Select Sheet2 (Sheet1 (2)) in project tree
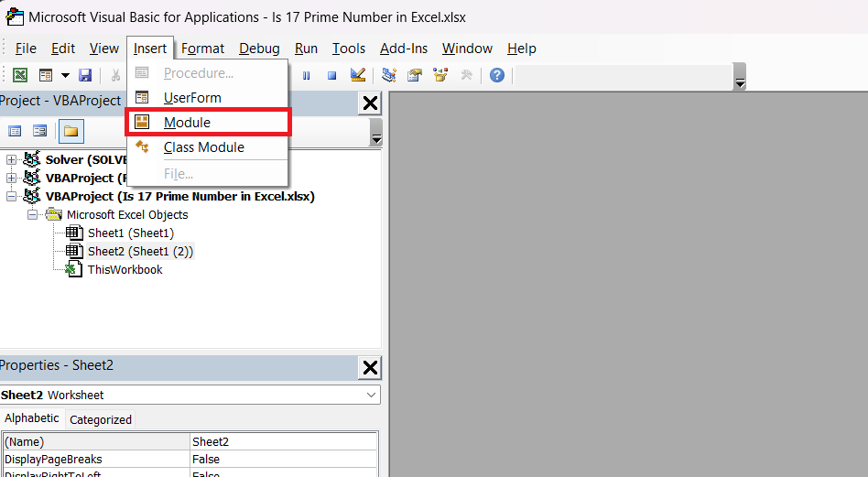Viewport: 868px width, 477px height. click(x=141, y=251)
